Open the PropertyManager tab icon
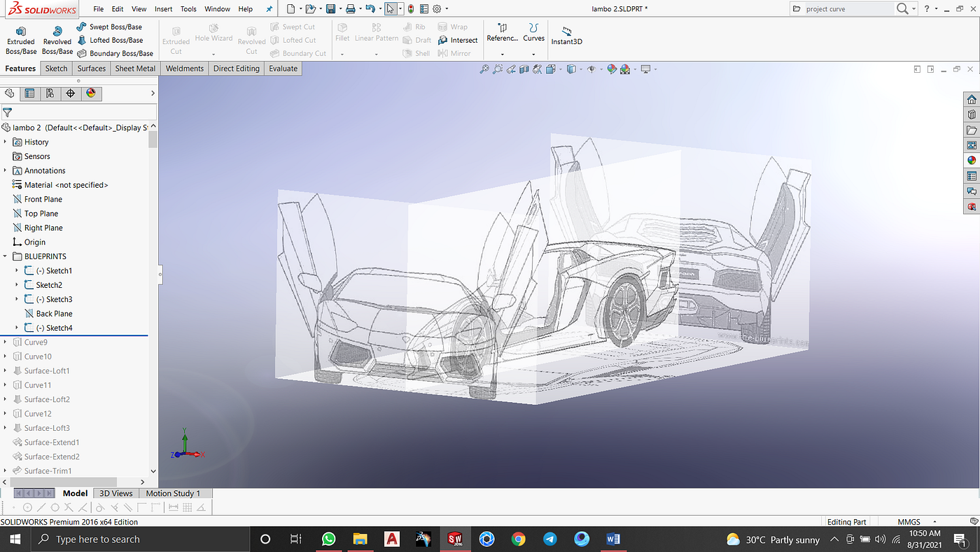This screenshot has height=552, width=980. 29,93
